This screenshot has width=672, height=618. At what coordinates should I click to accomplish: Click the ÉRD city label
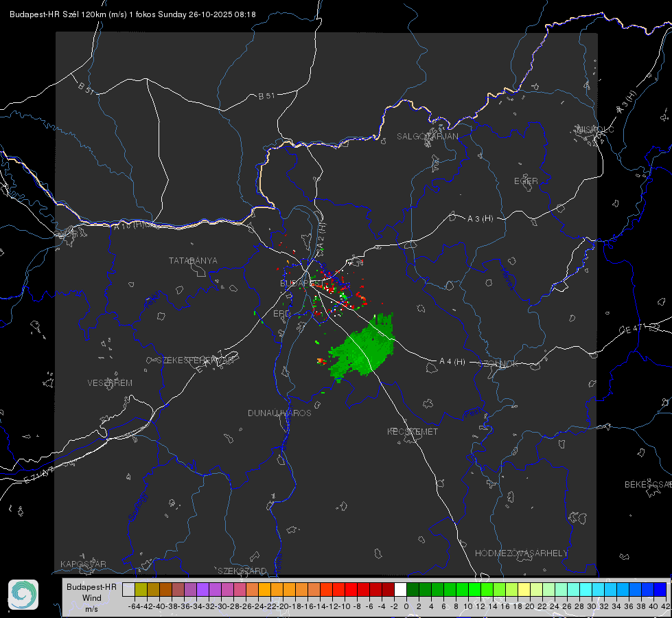pyautogui.click(x=281, y=314)
